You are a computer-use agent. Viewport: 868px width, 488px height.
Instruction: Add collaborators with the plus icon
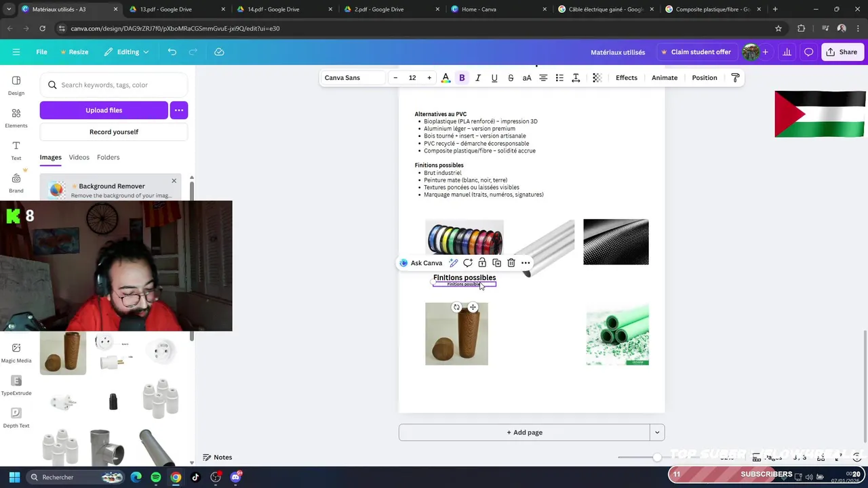tap(765, 52)
